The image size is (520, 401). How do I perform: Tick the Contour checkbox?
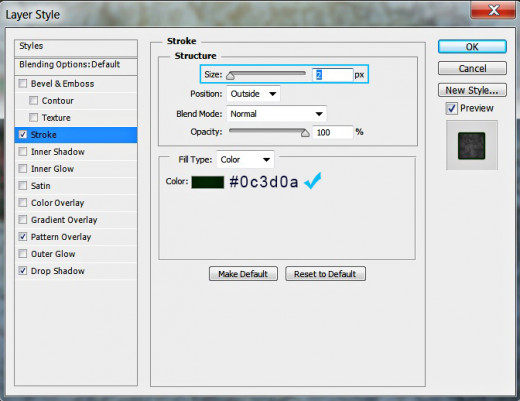click(x=33, y=100)
